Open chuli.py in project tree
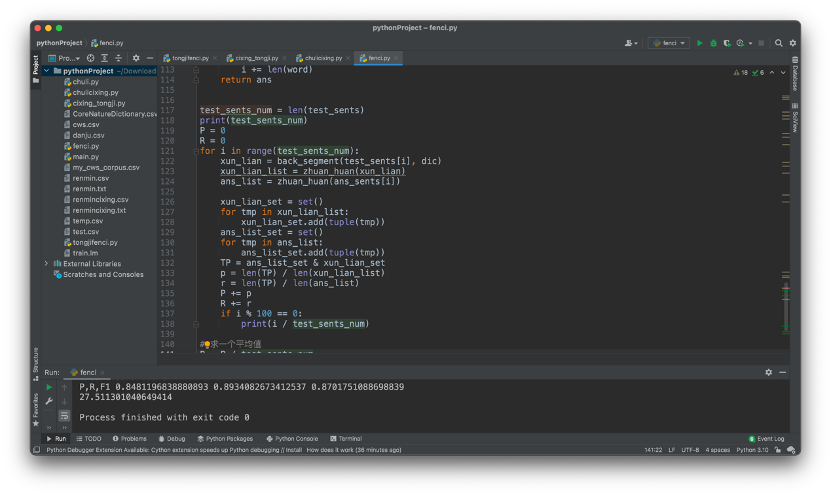Viewport: 832px width, 496px height. click(81, 82)
